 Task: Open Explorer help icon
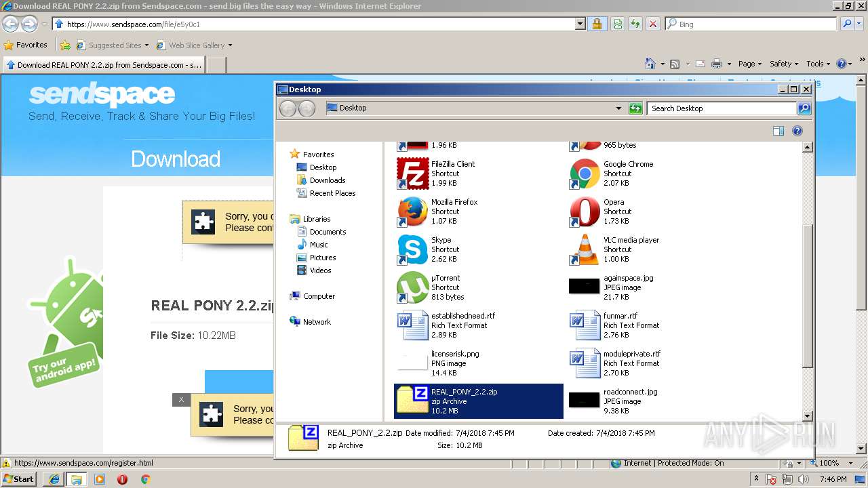point(797,131)
